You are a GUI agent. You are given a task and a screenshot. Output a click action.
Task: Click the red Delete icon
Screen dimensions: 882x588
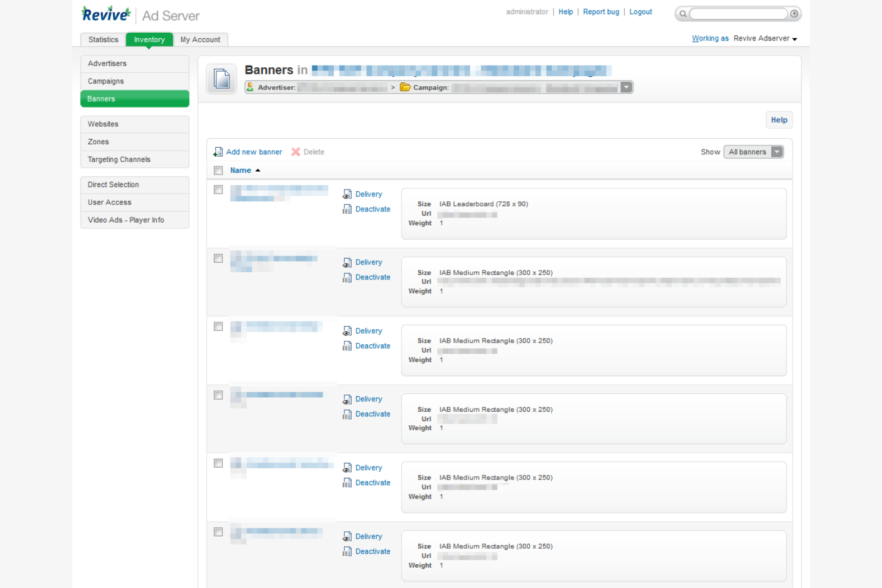296,152
